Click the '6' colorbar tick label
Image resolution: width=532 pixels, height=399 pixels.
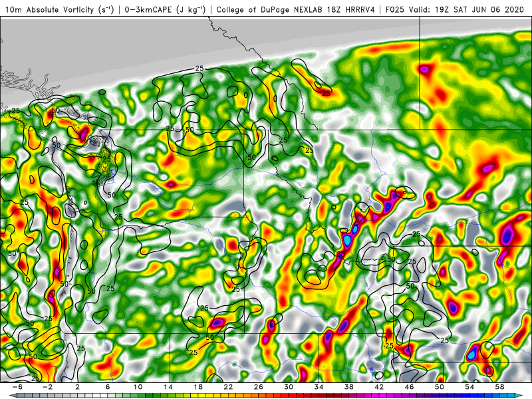pyautogui.click(x=108, y=387)
